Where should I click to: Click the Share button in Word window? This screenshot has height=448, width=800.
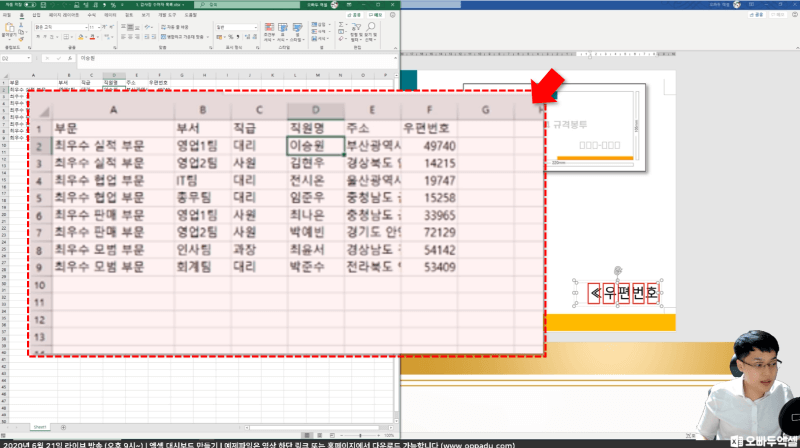757,15
